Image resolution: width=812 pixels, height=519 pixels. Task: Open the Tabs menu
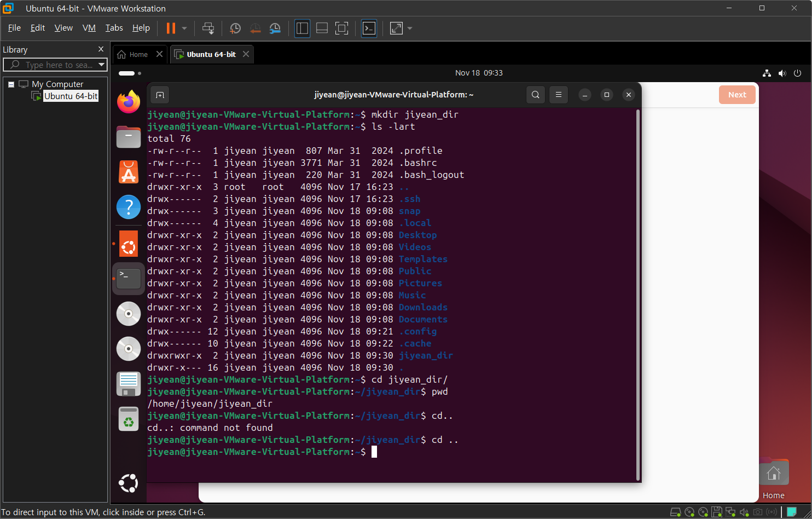(x=114, y=28)
